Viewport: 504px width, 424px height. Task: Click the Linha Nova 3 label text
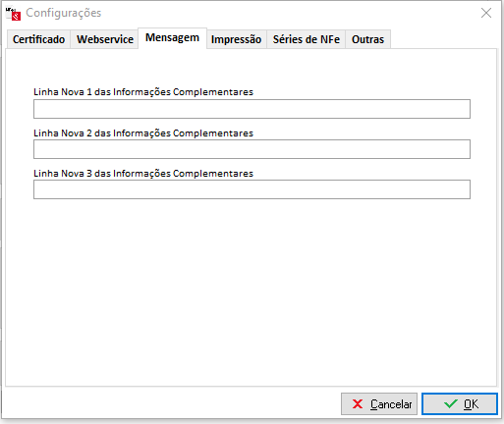click(x=143, y=174)
